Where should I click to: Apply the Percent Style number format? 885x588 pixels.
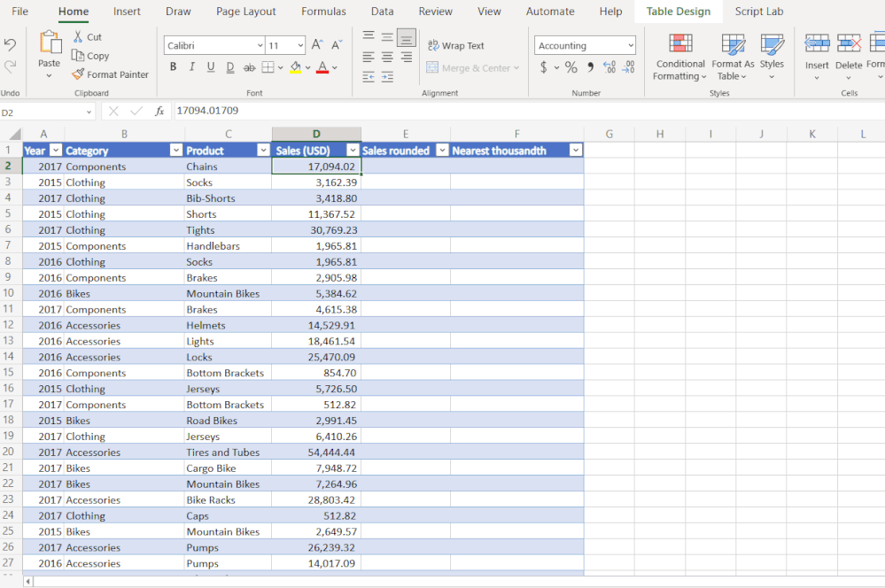click(571, 66)
